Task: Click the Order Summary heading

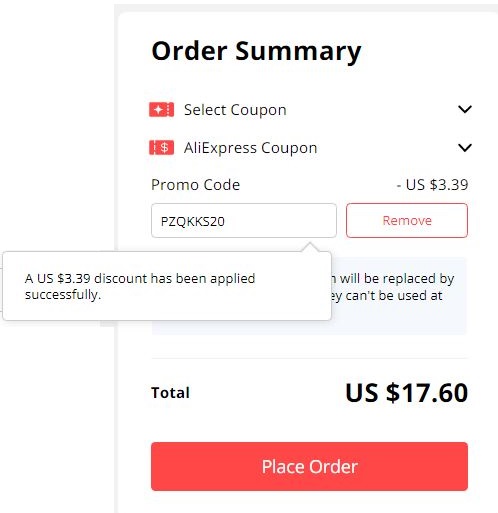Action: point(256,51)
